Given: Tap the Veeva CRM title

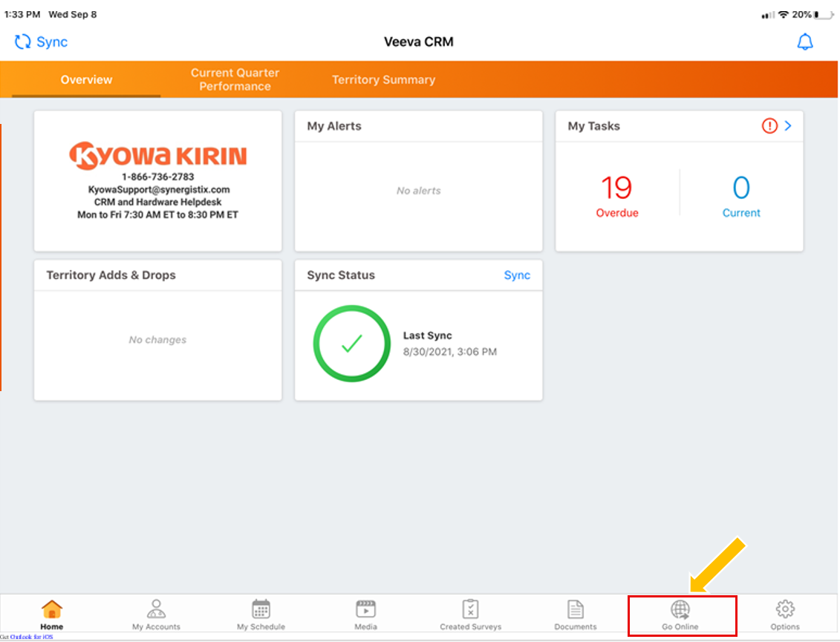Looking at the screenshot, I should (418, 42).
